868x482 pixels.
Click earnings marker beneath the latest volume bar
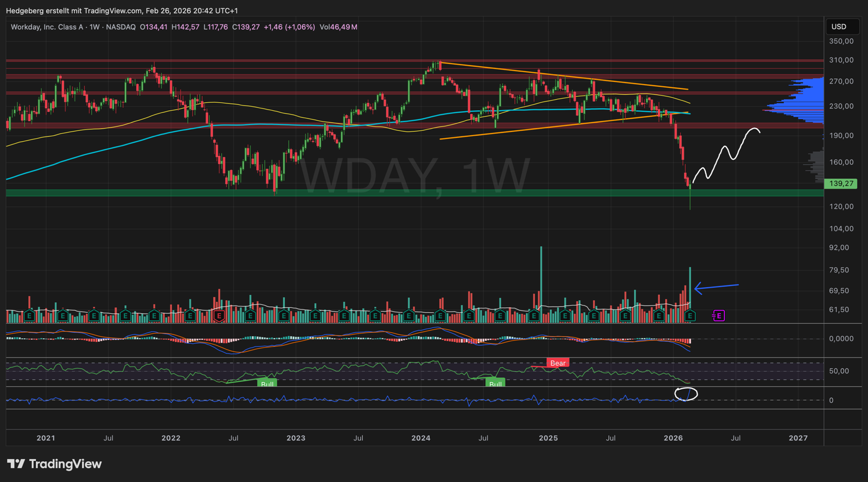tap(690, 315)
